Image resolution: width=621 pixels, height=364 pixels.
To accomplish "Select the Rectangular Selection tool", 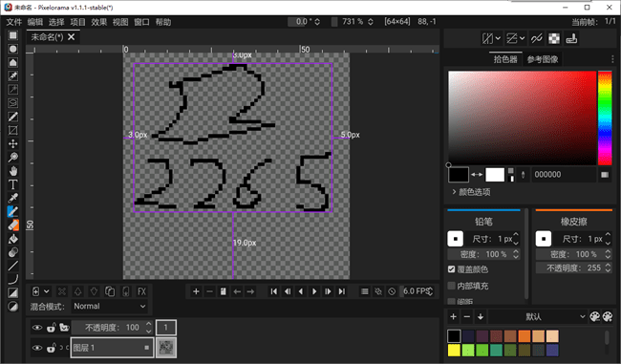I will [12, 35].
